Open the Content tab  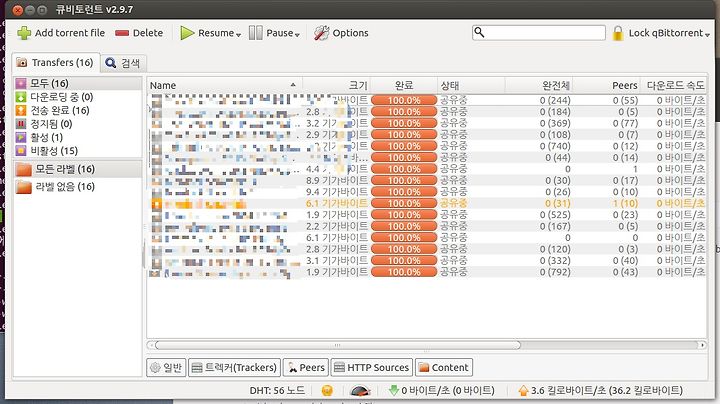[x=444, y=367]
